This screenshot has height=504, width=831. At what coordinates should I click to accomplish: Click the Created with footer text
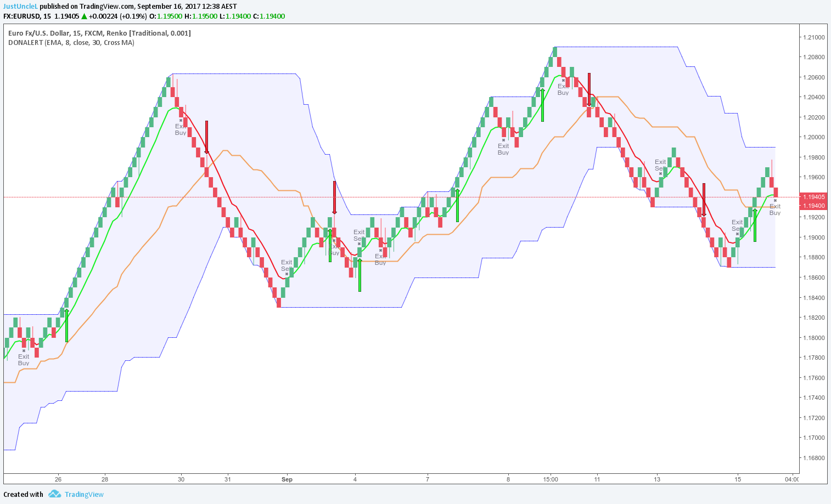click(x=24, y=494)
